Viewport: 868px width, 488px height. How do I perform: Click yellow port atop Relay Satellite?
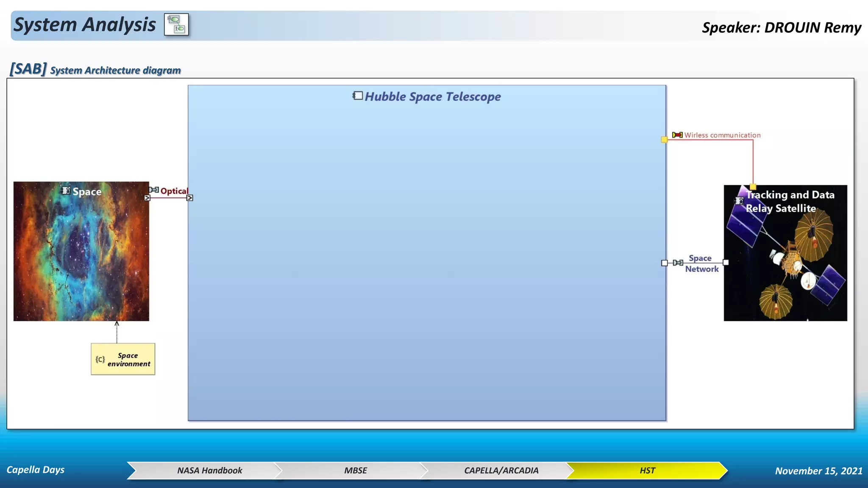coord(753,186)
